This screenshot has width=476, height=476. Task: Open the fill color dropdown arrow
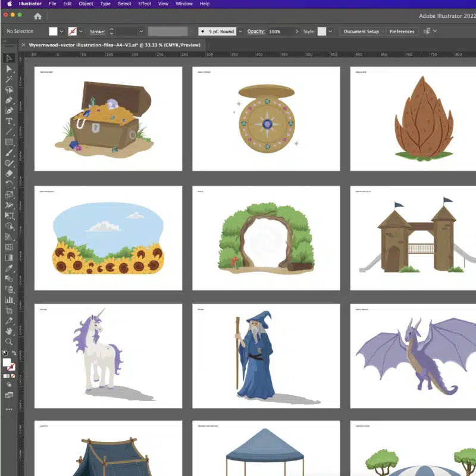(x=62, y=31)
